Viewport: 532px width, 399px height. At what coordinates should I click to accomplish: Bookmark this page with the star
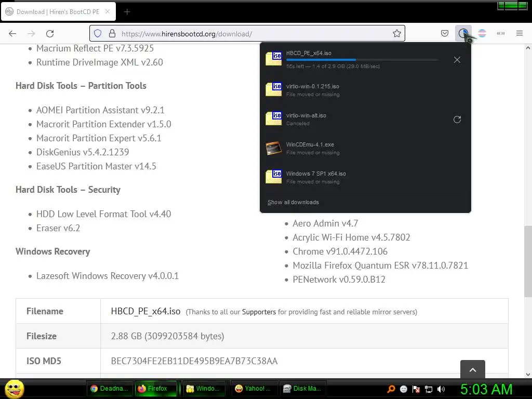396,34
